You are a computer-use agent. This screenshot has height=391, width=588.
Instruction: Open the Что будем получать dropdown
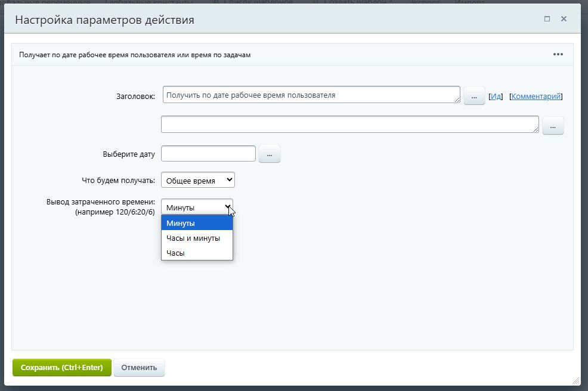click(x=197, y=179)
